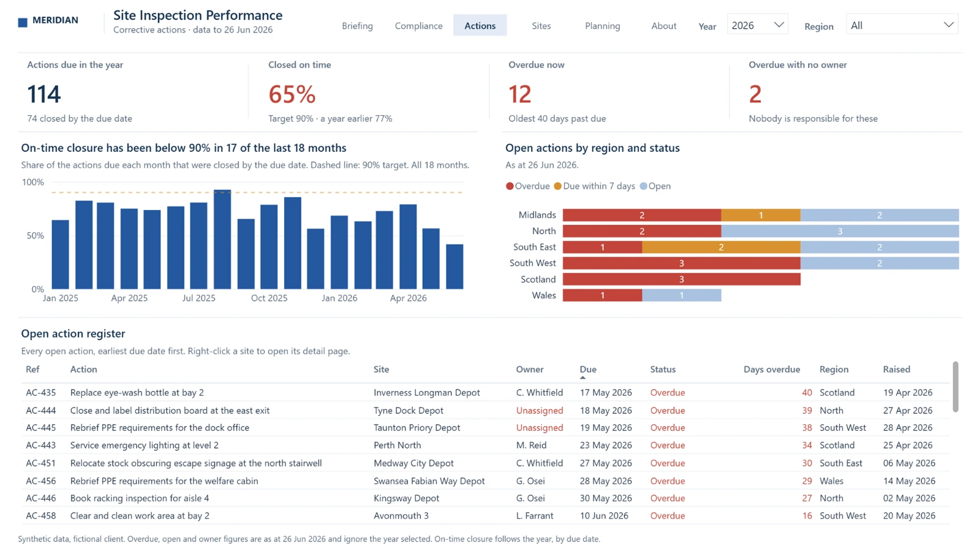Select the Actions tab

480,26
